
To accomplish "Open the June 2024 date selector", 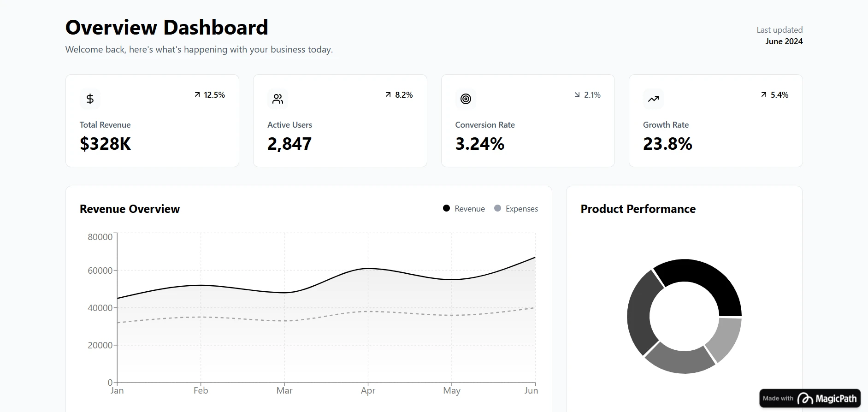I will (784, 41).
